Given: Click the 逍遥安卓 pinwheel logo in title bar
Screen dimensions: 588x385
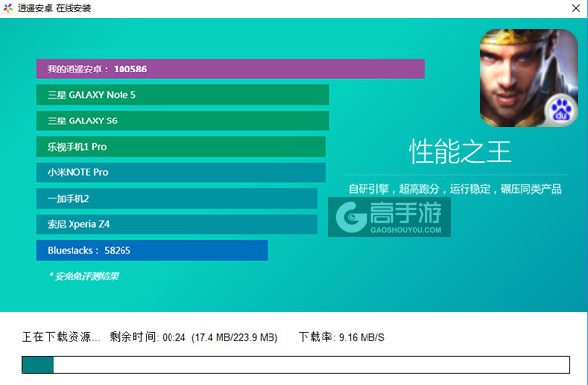Looking at the screenshot, I should click(8, 8).
